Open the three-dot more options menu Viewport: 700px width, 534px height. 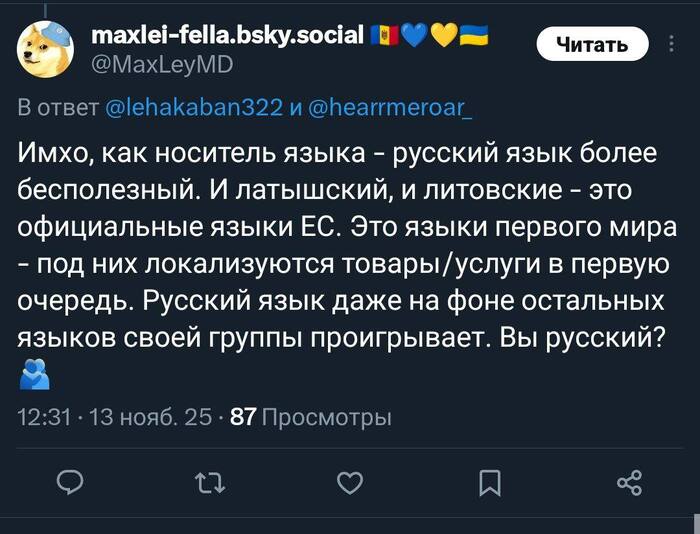(x=670, y=43)
